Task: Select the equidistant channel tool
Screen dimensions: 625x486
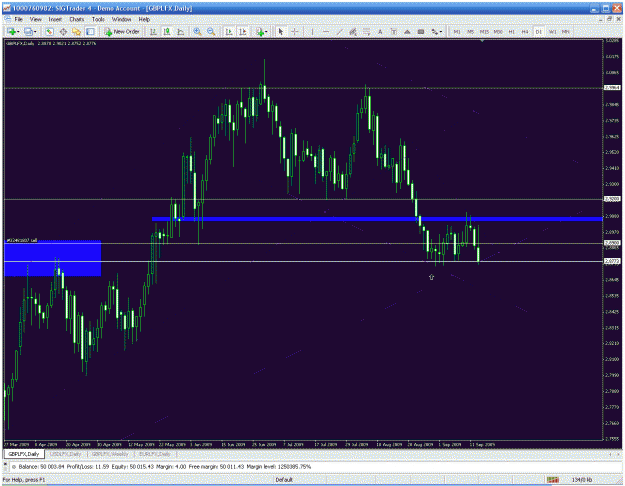Action: (353, 32)
